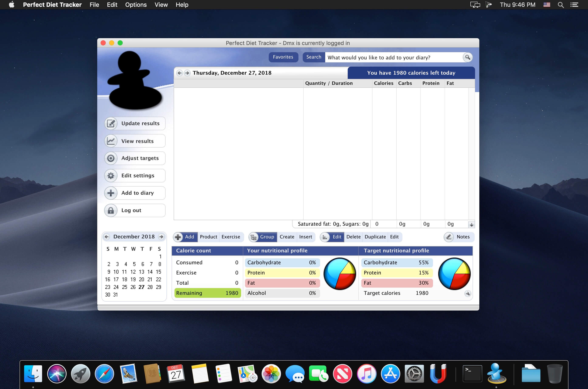
Task: Click the Edit toolbar group icon
Action: pos(325,237)
